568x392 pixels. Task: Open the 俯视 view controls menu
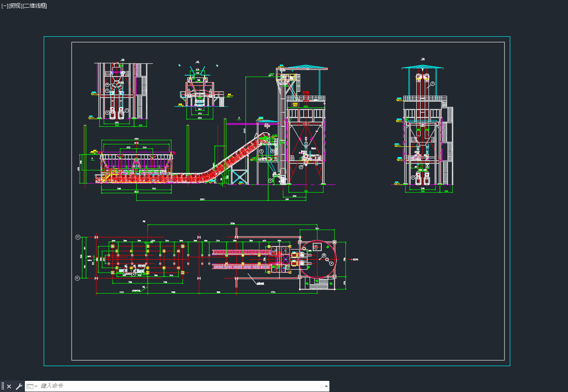[15, 6]
